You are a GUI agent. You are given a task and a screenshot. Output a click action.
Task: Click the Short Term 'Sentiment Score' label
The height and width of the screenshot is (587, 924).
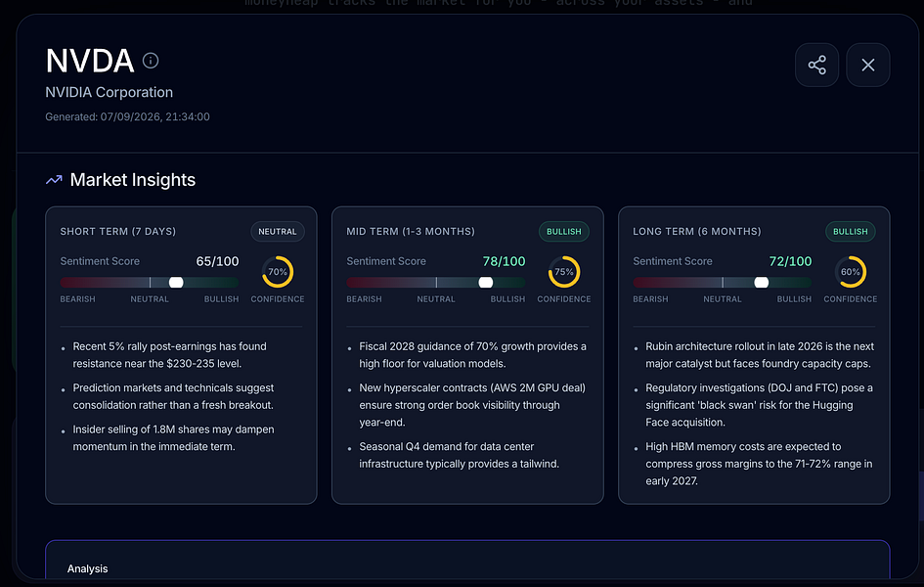(100, 261)
